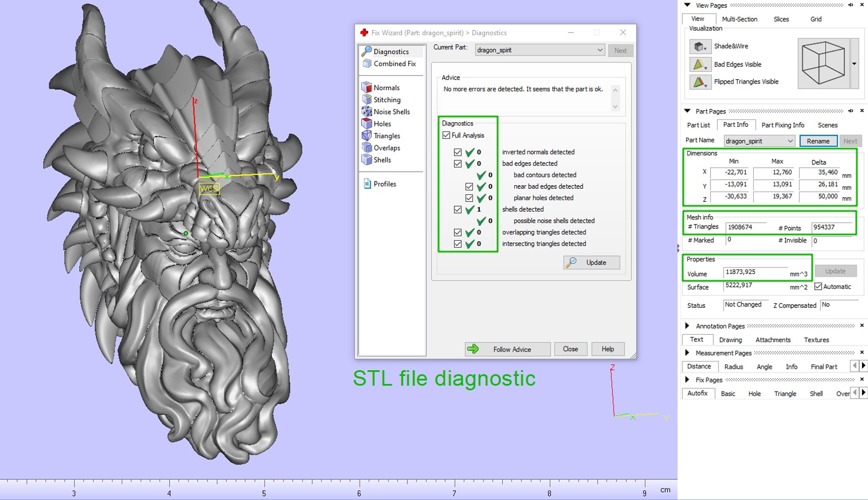This screenshot has height=500, width=868.
Task: Open the Radius measurement tab
Action: pos(733,367)
